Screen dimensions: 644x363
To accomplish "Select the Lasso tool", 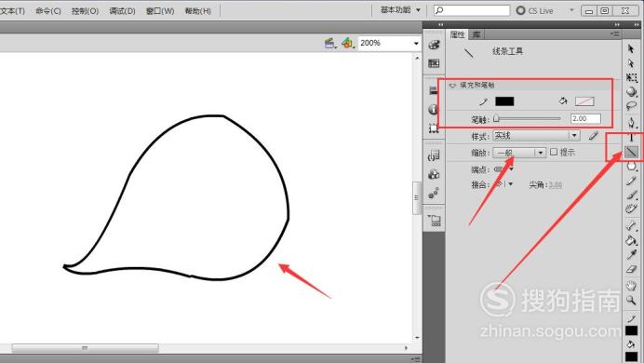I will coord(631,106).
